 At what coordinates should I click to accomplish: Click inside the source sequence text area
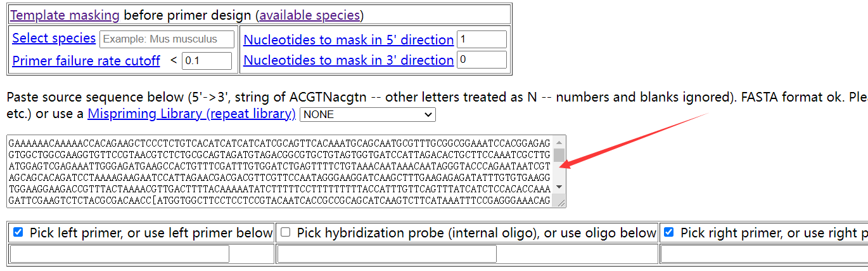point(279,171)
